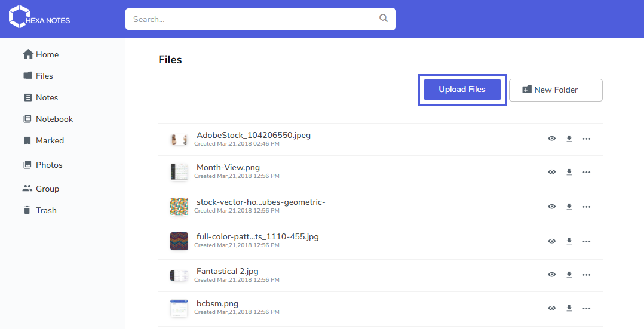Screen dimensions: 644x329
Task: Click the search magnifier icon
Action: pyautogui.click(x=384, y=19)
